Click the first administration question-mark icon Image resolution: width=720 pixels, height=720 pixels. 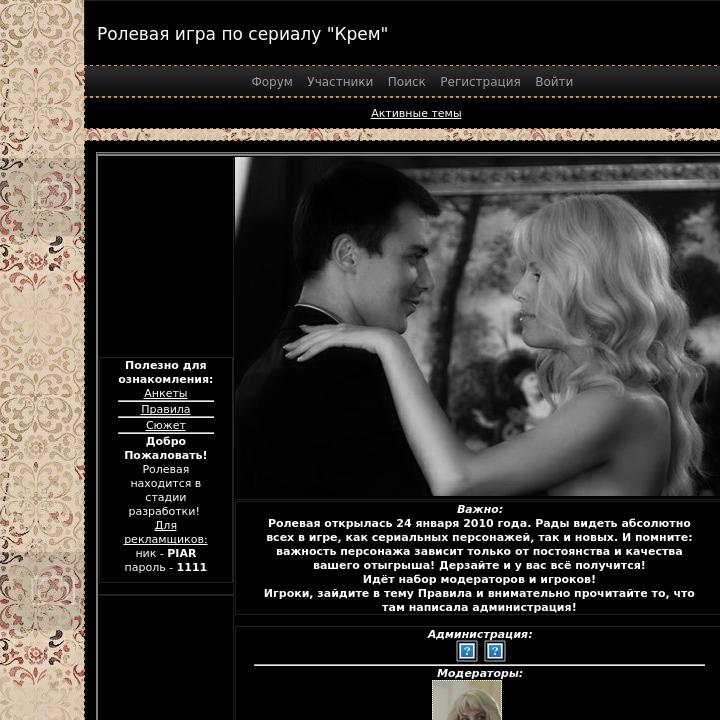point(467,651)
